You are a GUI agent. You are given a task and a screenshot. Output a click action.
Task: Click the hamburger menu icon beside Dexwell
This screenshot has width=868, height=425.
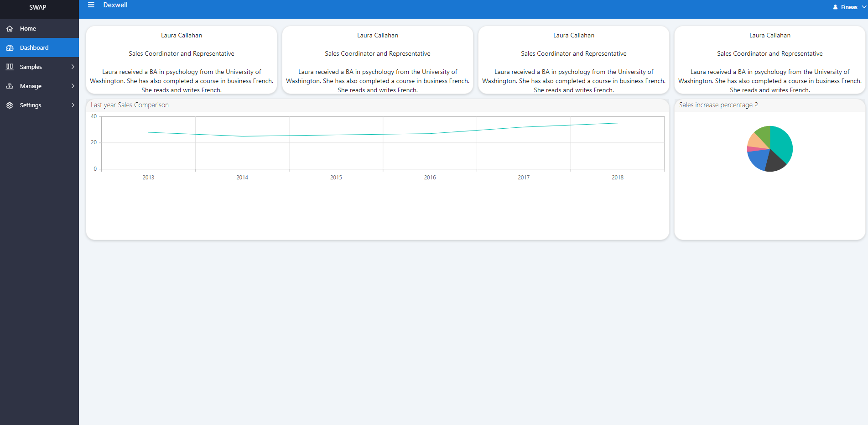point(91,5)
